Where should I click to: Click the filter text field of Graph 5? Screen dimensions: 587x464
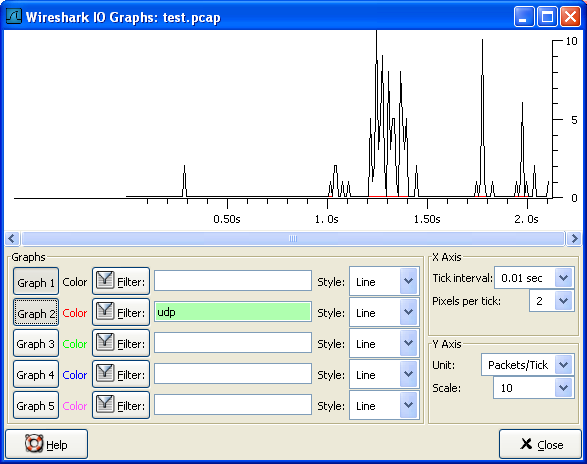click(x=232, y=405)
